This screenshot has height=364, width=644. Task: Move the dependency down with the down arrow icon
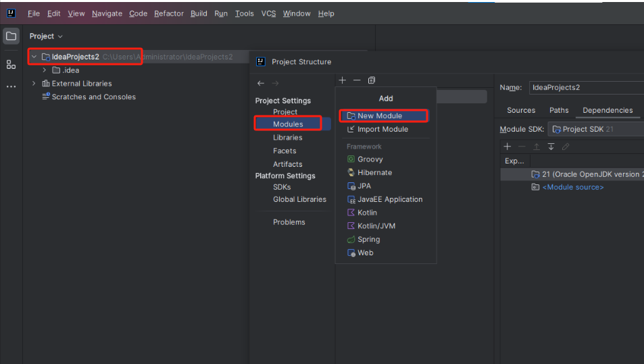click(551, 147)
